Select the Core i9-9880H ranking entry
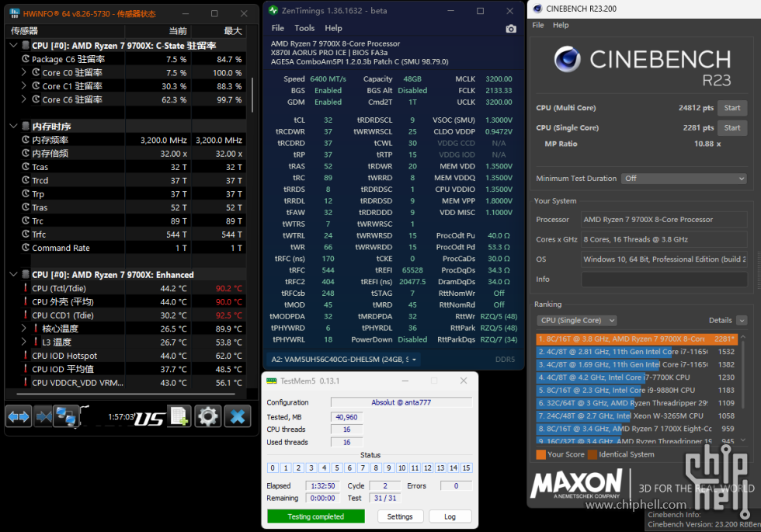 tap(636, 390)
